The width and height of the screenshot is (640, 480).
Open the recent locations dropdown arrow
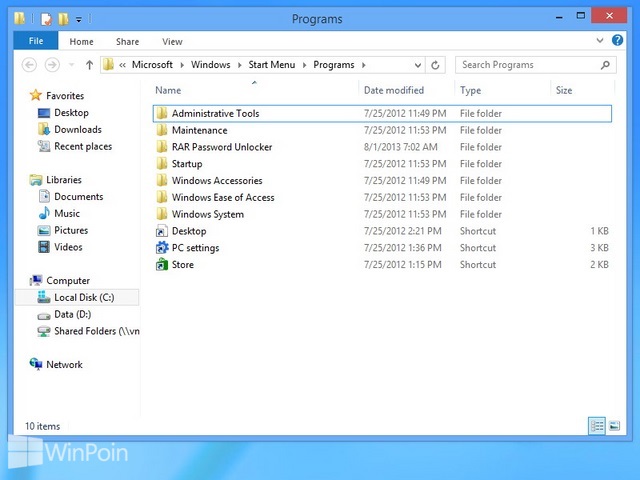click(x=71, y=65)
